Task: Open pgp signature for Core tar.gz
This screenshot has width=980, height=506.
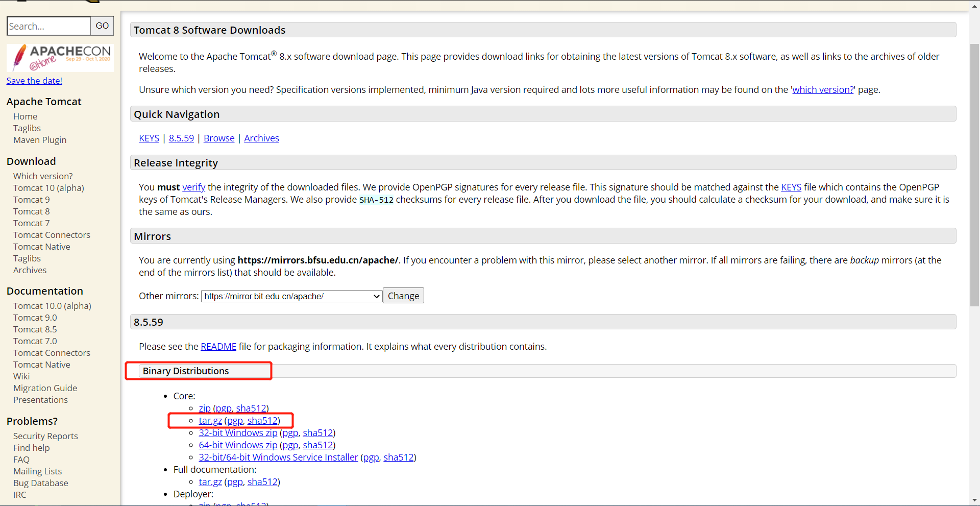Action: pyautogui.click(x=235, y=421)
